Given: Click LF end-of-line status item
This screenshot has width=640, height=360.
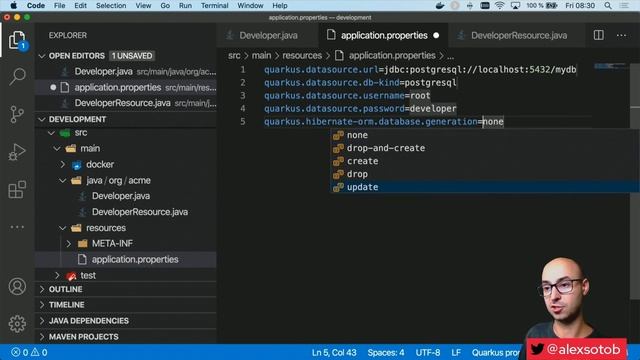Looking at the screenshot, I should pos(456,352).
